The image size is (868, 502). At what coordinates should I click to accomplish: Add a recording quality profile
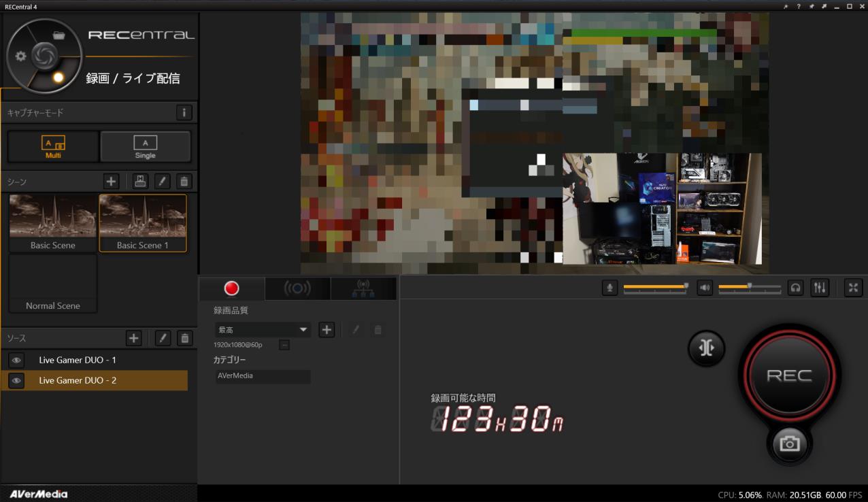click(x=327, y=330)
